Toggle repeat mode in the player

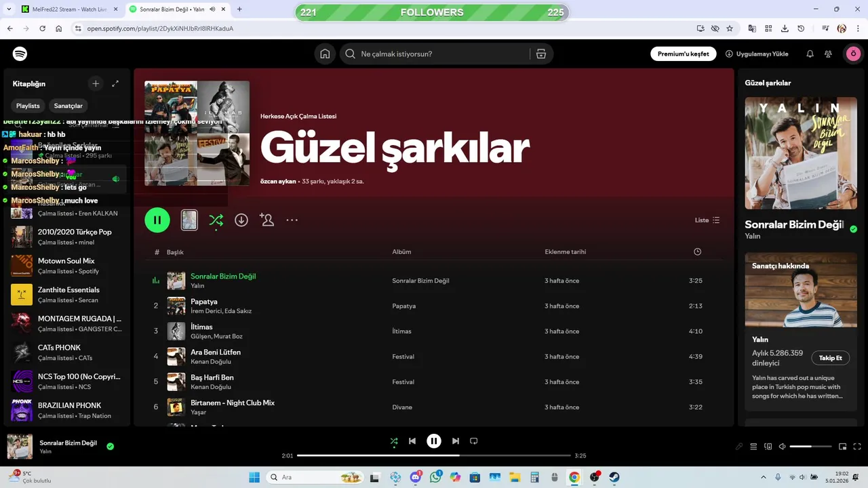[x=474, y=441]
